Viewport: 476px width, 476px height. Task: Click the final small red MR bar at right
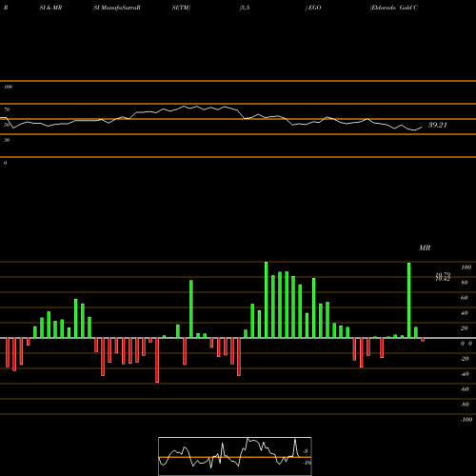[x=423, y=340]
